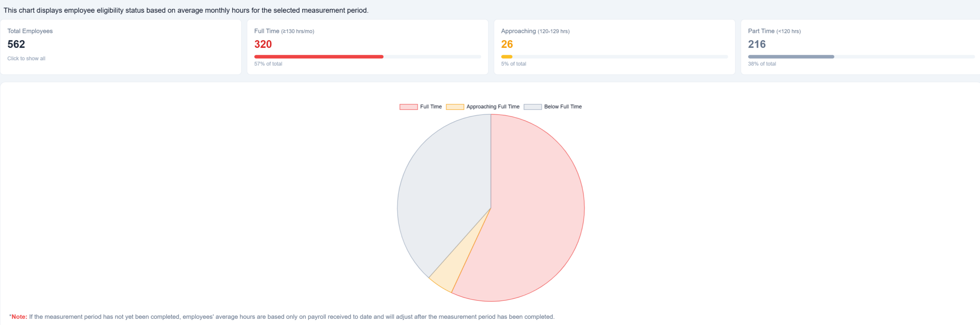The width and height of the screenshot is (980, 325).
Task: Open the Full Time (≥130 hrs/mo) card
Action: (367, 47)
